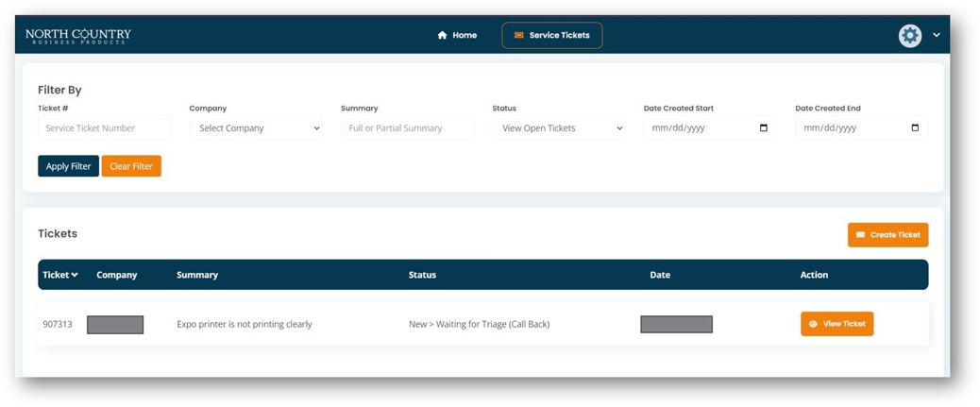Clear the filter settings
The image size is (980, 407).
131,166
